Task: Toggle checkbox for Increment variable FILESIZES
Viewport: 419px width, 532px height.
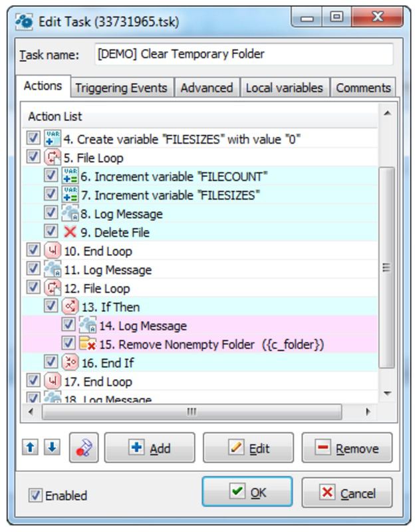Action: tap(51, 194)
